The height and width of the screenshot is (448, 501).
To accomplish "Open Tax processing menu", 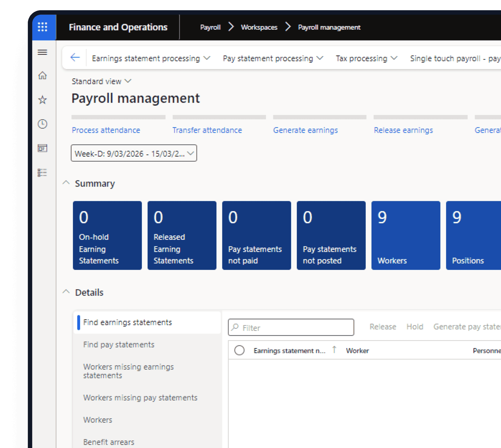I will click(366, 58).
